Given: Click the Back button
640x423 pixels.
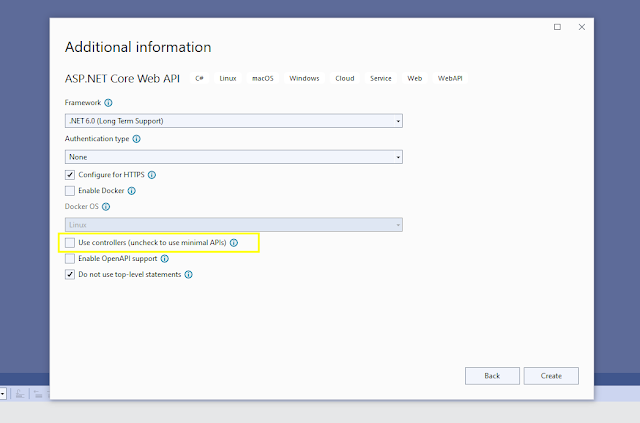Looking at the screenshot, I should pos(492,376).
